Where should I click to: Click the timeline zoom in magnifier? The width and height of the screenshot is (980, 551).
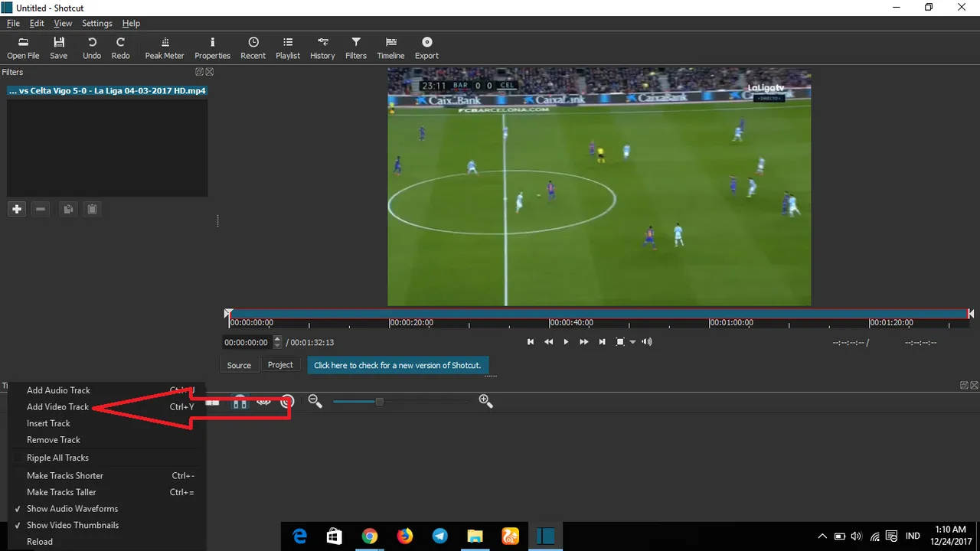tap(485, 401)
